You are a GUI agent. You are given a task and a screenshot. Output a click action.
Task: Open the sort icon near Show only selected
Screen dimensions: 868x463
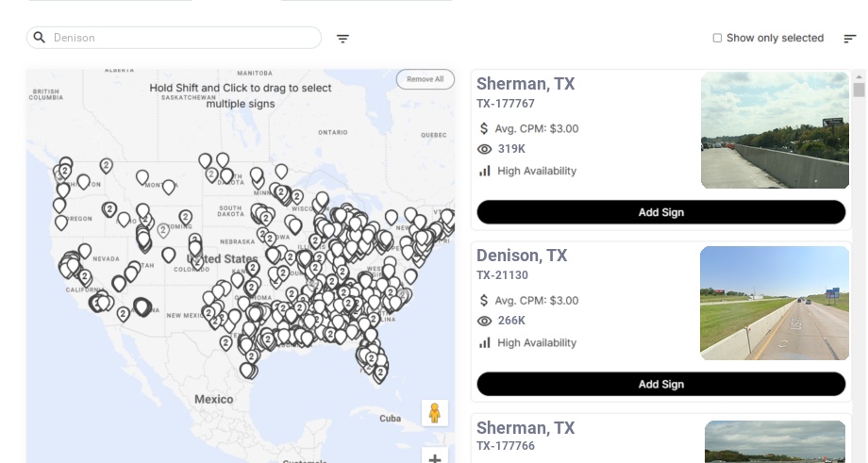[850, 39]
